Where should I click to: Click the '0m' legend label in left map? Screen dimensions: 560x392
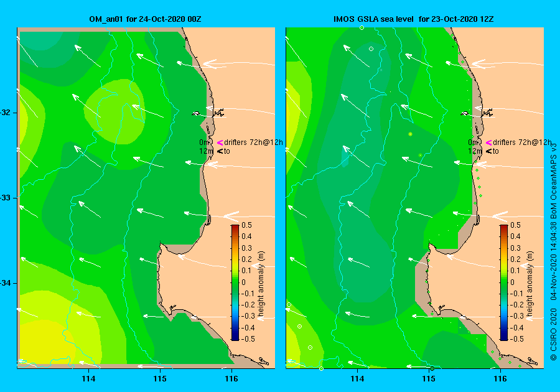pyautogui.click(x=204, y=142)
